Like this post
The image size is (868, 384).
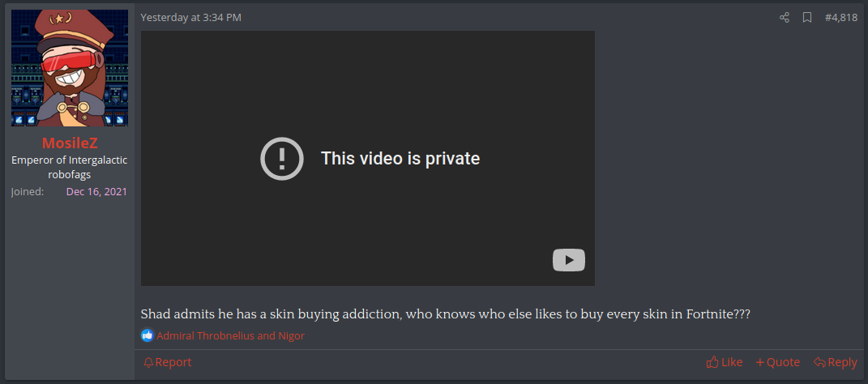click(x=725, y=362)
